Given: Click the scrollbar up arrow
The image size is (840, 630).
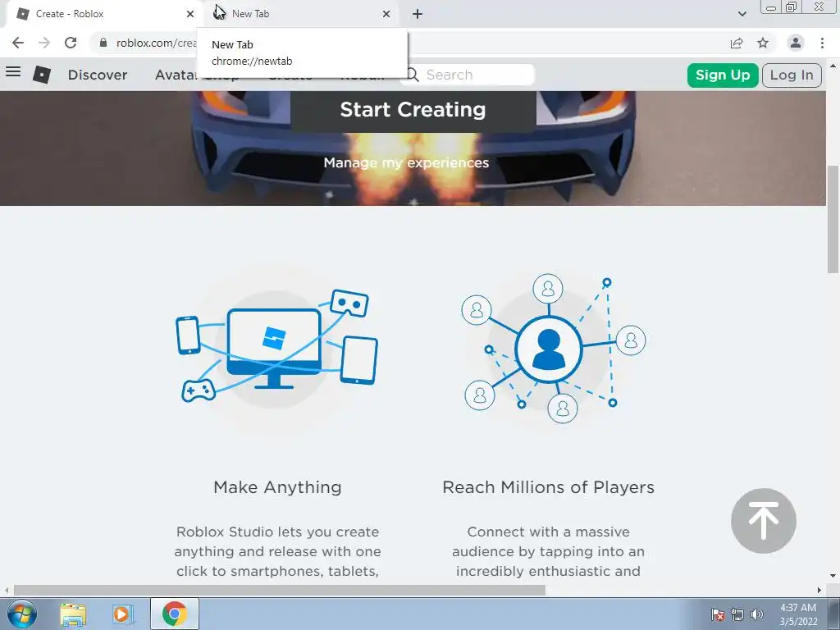Looking at the screenshot, I should coord(833,66).
